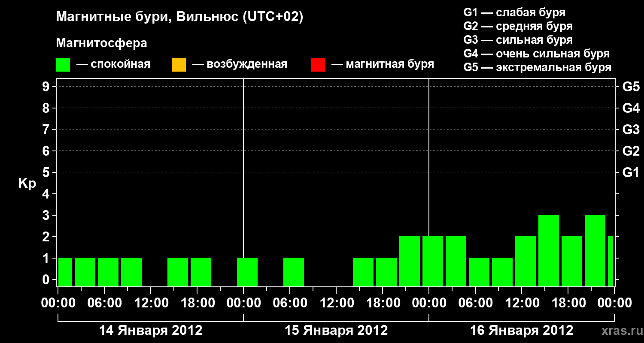Image resolution: width=644 pixels, height=343 pixels.
Task: Click the orange 'возбужденная' legend swatch
Action: pos(179,65)
